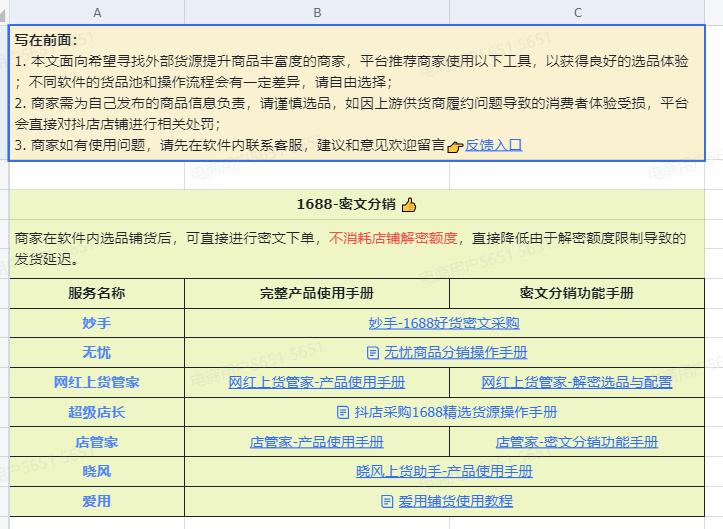Select column C header
Screen dimensions: 723x529
577,12
